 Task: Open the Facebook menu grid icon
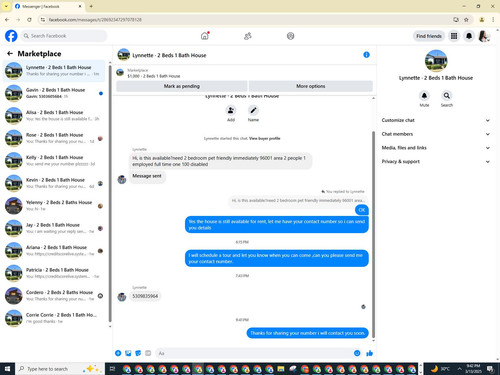[454, 36]
